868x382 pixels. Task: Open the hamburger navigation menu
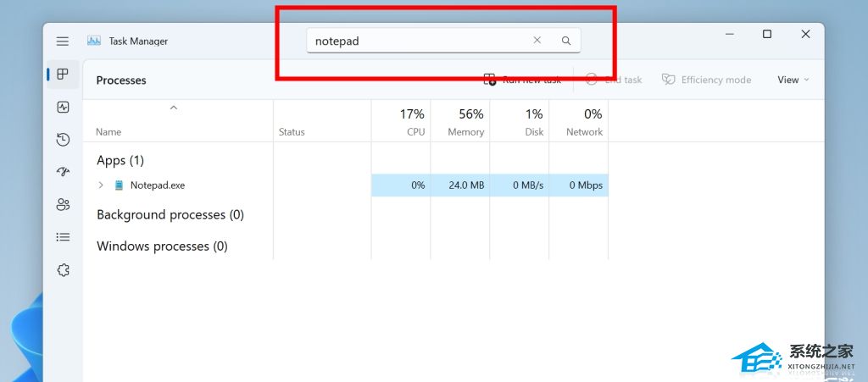click(63, 42)
